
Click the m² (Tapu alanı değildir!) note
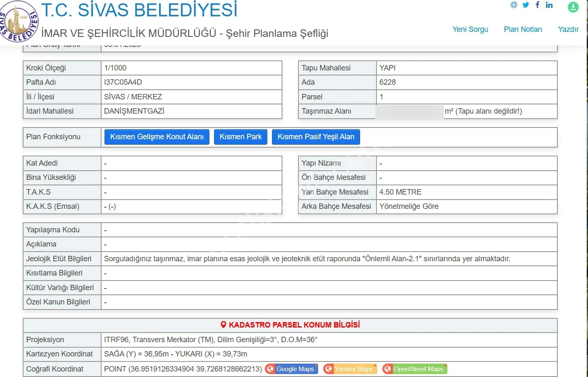pos(483,111)
